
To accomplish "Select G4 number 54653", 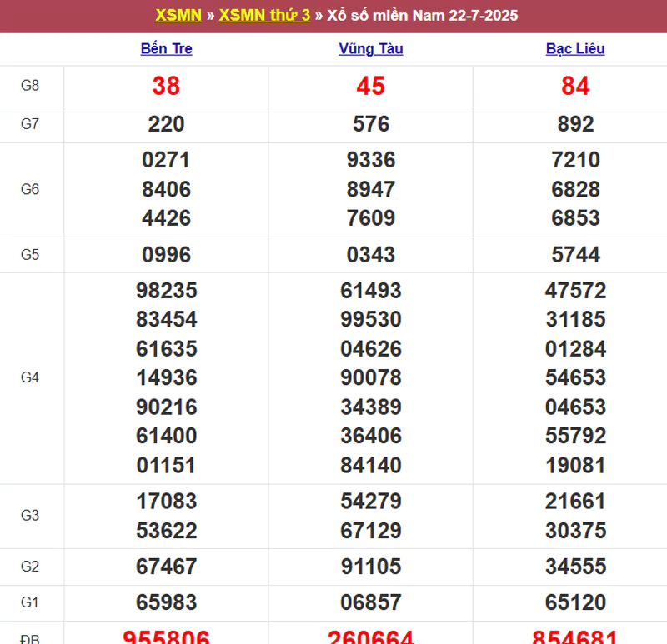I will point(575,377).
